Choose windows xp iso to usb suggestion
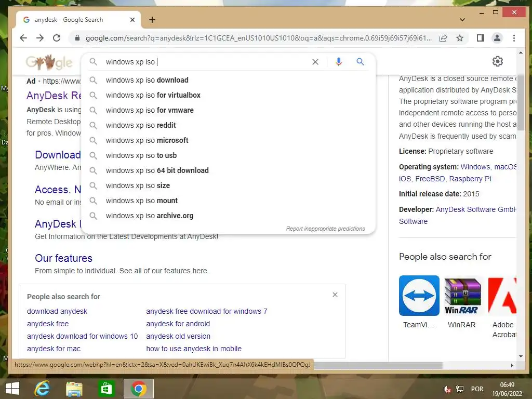This screenshot has height=399, width=532. (x=229, y=155)
